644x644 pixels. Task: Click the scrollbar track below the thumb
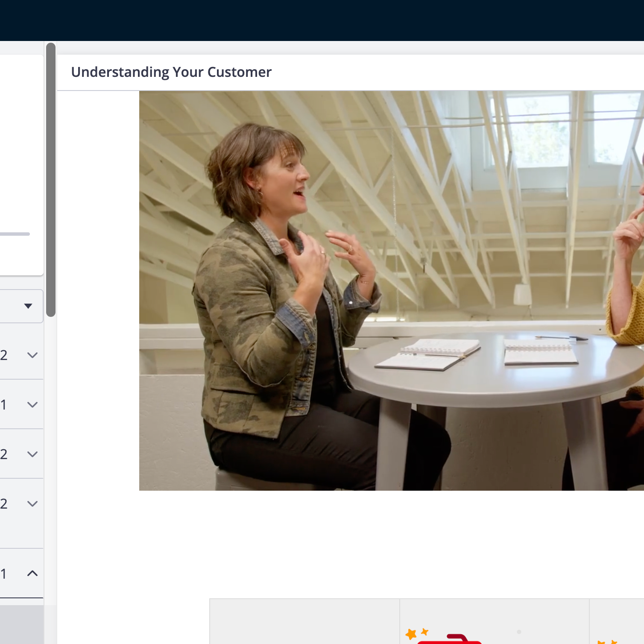point(51,470)
